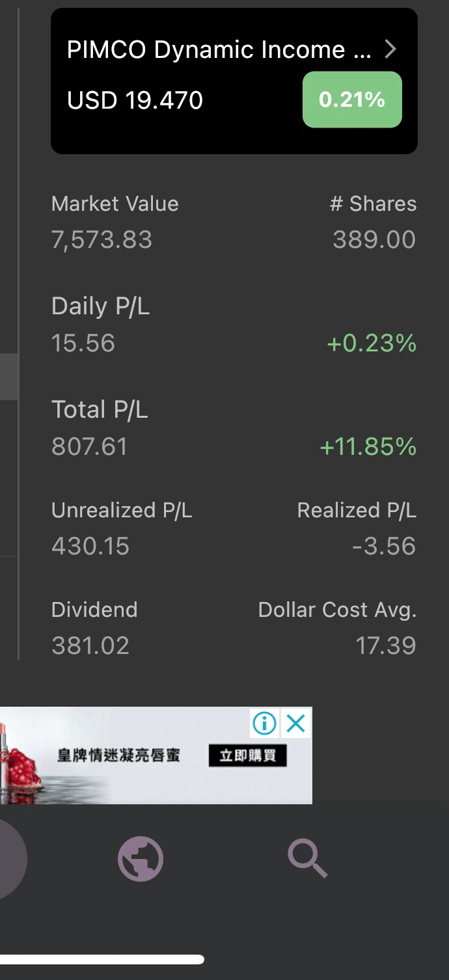Tap the white home indicator bar

tap(102, 959)
